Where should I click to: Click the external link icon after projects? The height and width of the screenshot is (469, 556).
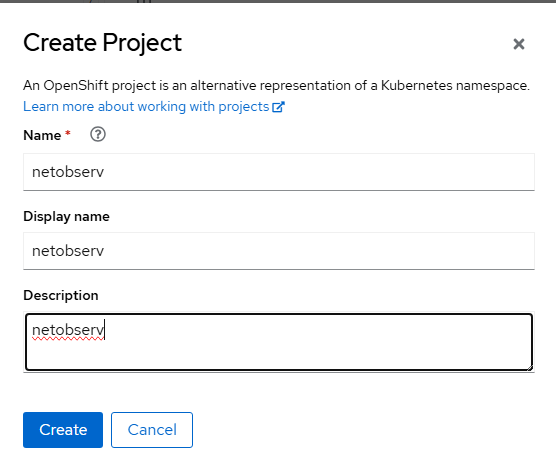tap(278, 107)
